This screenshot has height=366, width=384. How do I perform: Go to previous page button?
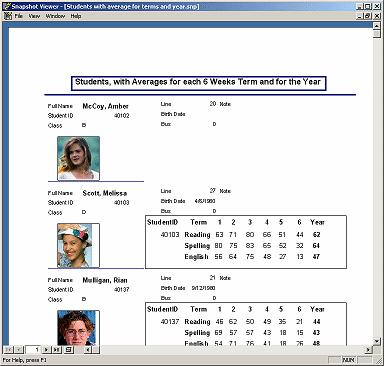tap(18, 349)
